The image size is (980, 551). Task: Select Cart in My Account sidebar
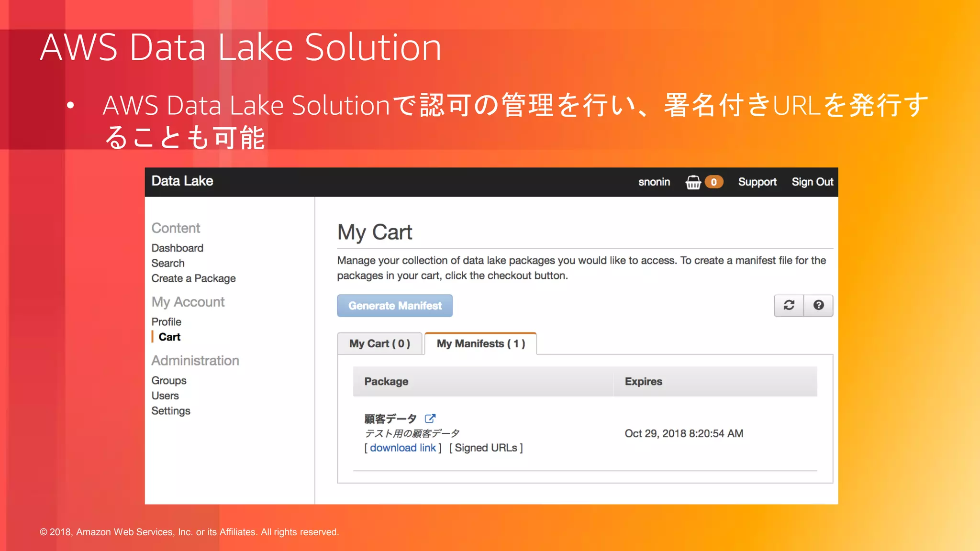tap(169, 337)
